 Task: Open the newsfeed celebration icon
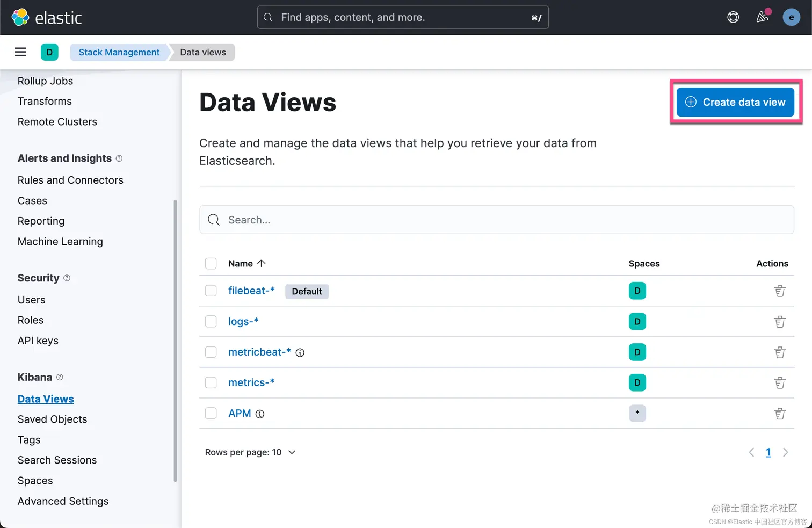click(762, 17)
